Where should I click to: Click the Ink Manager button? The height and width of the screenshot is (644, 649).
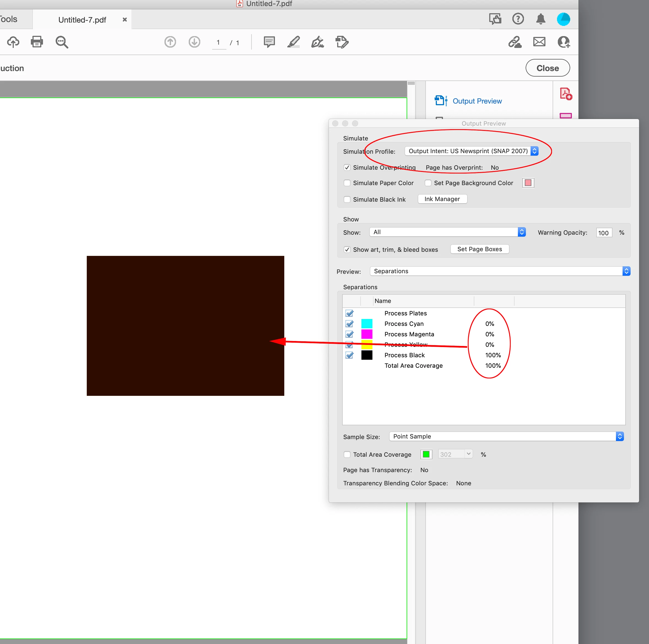(442, 199)
